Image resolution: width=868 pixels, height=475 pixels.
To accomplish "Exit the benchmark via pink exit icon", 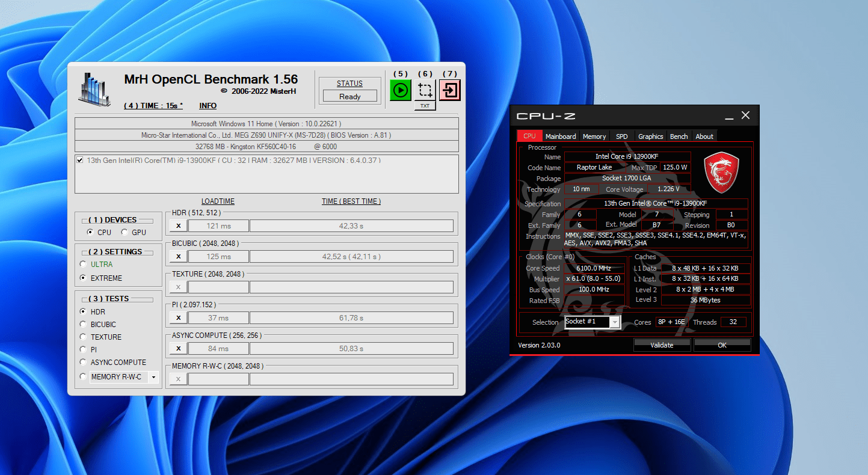I will pos(449,90).
